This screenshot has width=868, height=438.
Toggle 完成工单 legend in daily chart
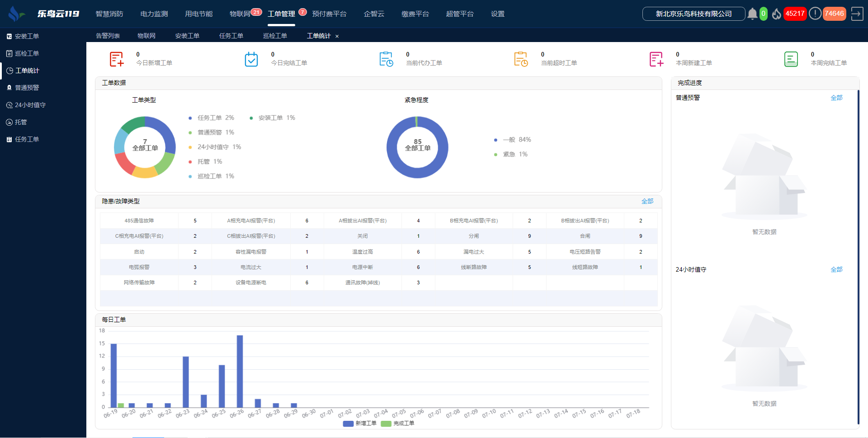pyautogui.click(x=398, y=424)
